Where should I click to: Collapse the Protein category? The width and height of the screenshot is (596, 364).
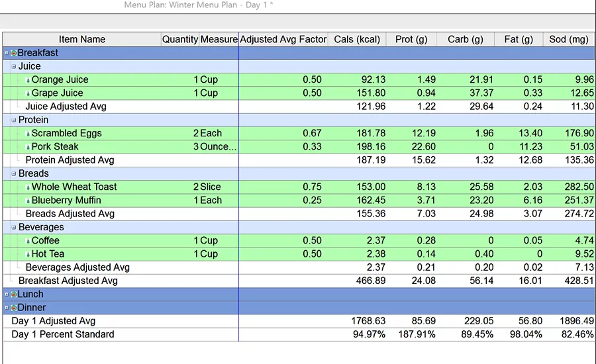pyautogui.click(x=14, y=120)
